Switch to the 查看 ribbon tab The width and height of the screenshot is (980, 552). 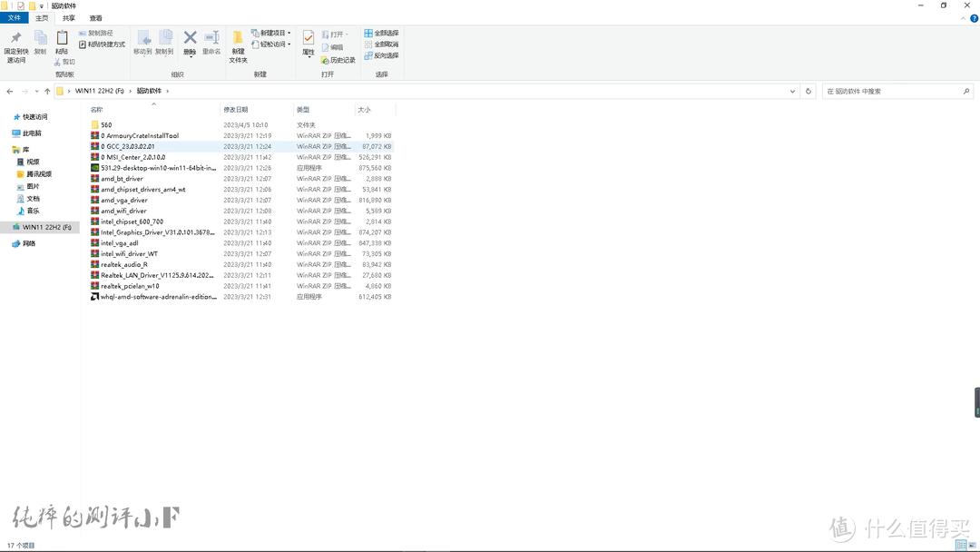point(95,18)
